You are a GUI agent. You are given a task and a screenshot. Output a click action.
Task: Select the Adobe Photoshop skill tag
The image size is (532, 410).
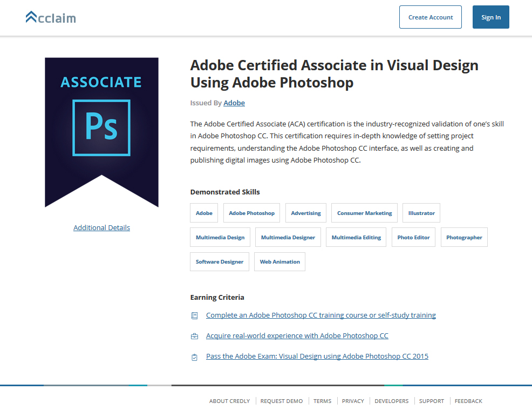(251, 213)
